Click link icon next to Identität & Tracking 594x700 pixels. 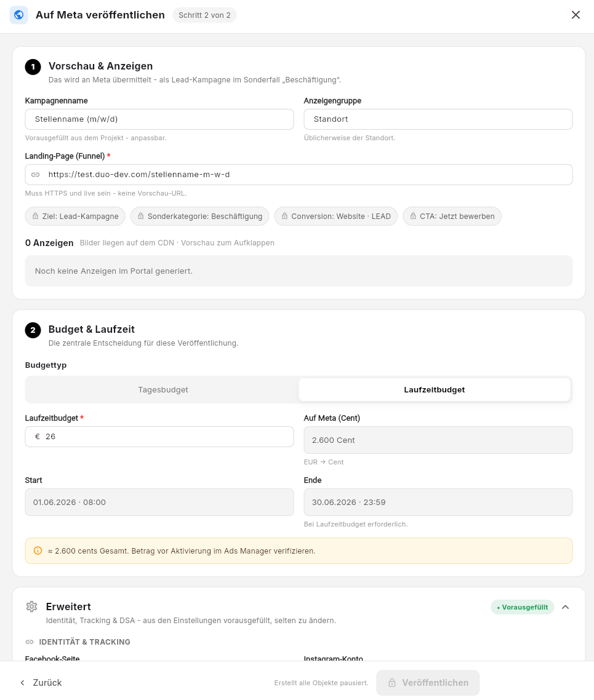tap(30, 642)
